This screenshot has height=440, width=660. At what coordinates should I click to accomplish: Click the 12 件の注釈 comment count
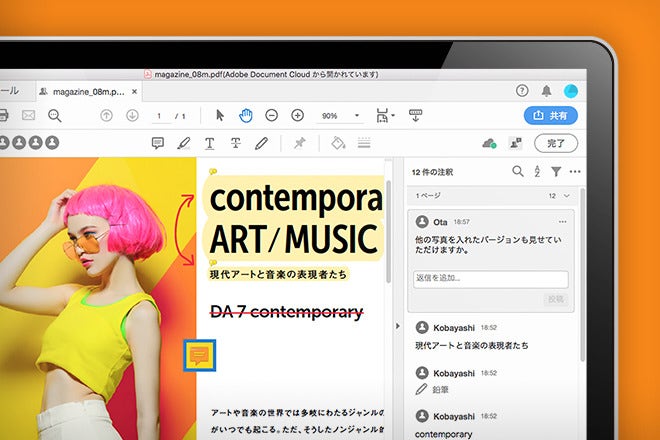coord(432,172)
